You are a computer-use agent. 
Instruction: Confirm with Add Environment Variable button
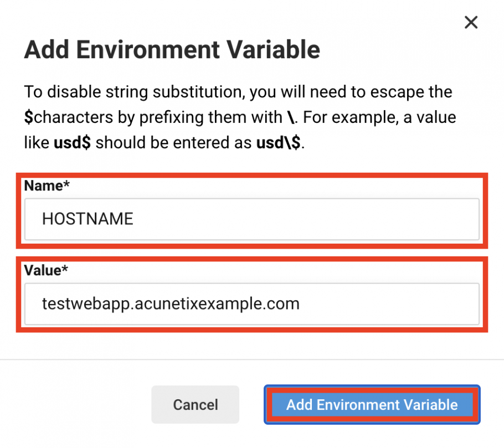(x=372, y=405)
